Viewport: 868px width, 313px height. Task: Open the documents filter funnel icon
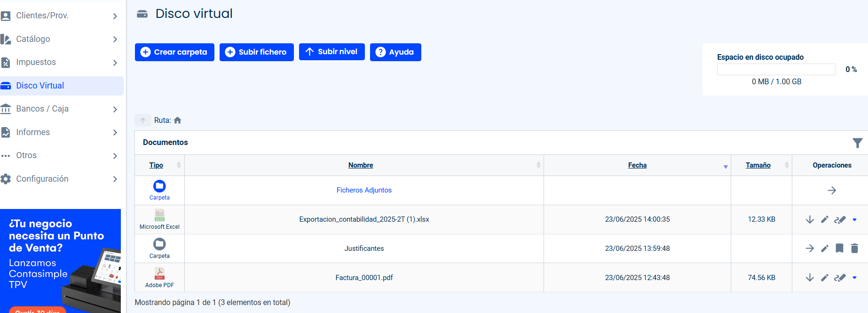pos(857,143)
